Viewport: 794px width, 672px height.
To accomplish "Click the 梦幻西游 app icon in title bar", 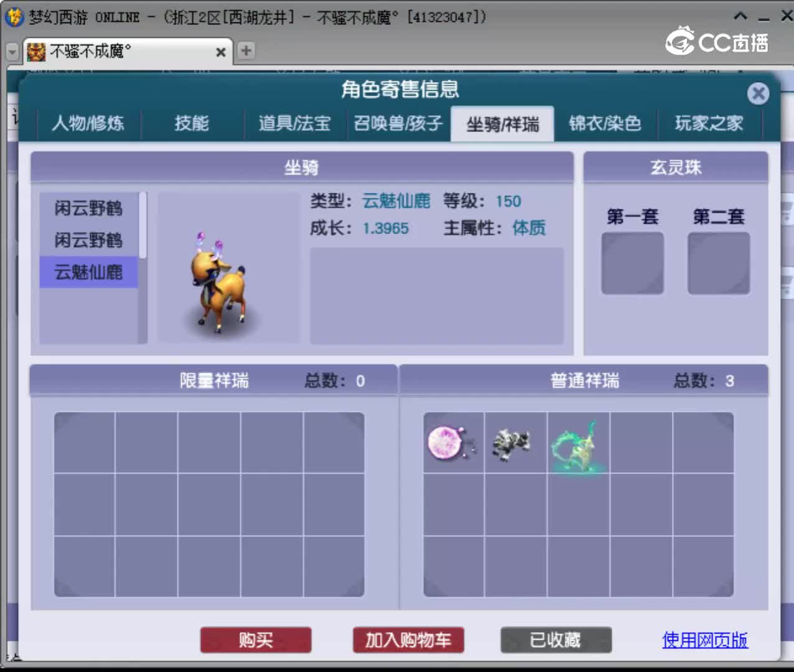I will (14, 17).
